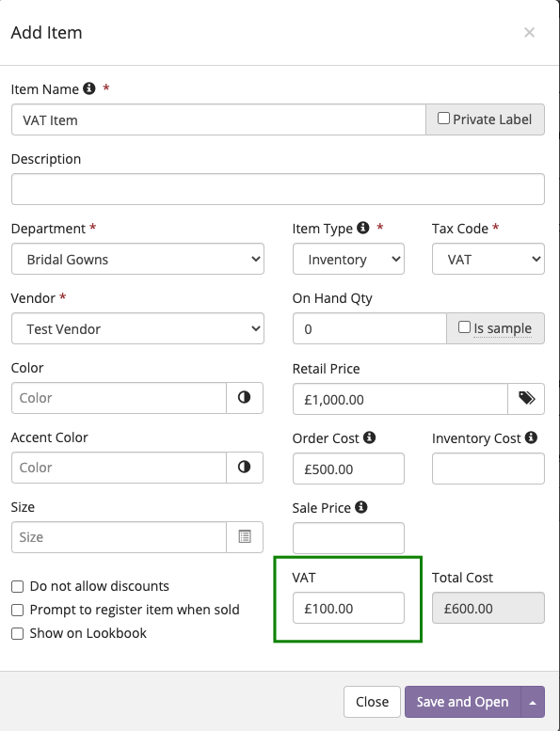Click the info icon beside Item Name
Viewport: 560px width, 731px height.
89,88
